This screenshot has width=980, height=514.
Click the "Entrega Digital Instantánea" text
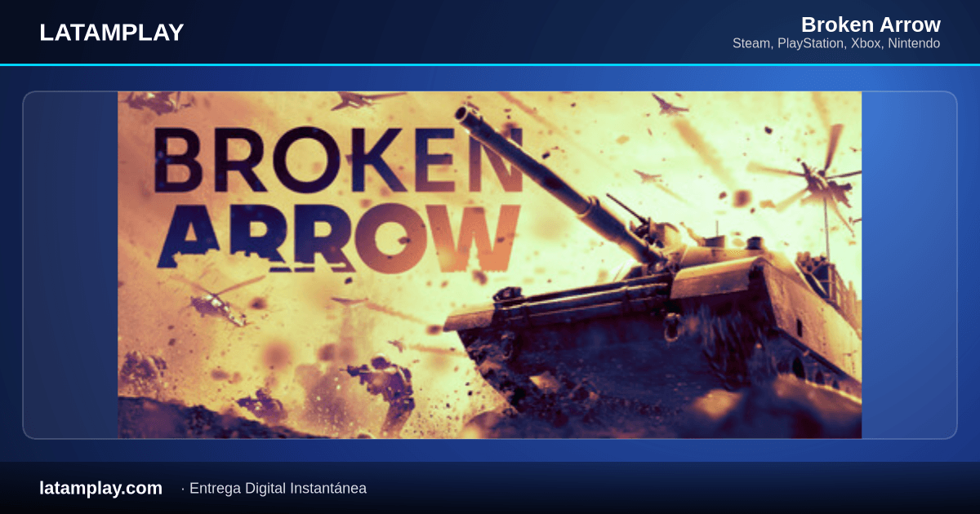[x=278, y=489]
